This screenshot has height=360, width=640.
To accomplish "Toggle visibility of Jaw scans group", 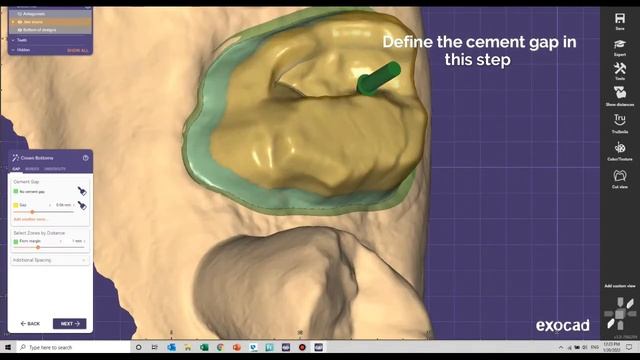I will click(19, 22).
